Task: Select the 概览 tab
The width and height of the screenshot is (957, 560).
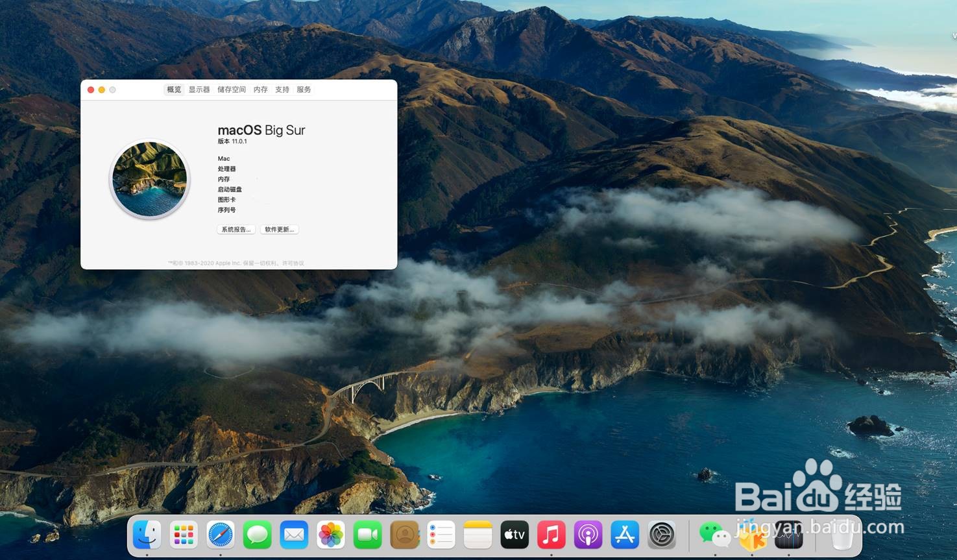Action: pyautogui.click(x=174, y=90)
